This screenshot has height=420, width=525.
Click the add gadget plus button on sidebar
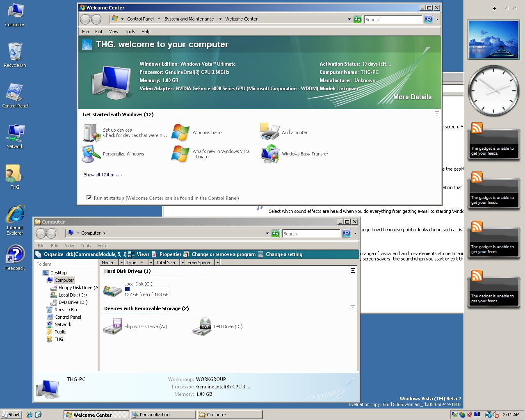point(494,9)
